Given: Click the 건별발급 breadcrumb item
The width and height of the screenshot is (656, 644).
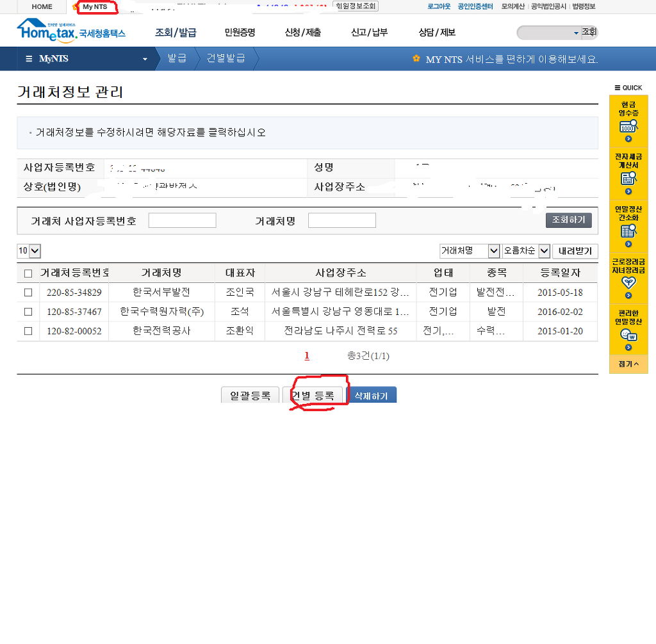Looking at the screenshot, I should 226,58.
